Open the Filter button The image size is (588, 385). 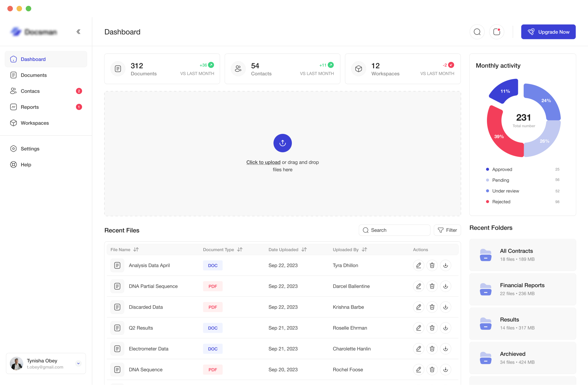(x=447, y=230)
